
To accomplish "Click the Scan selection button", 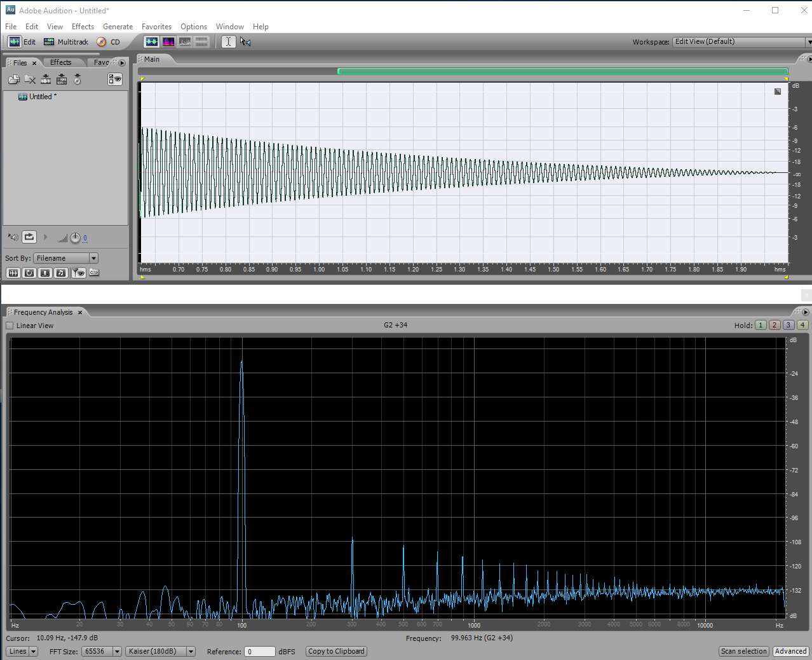I will (x=743, y=651).
